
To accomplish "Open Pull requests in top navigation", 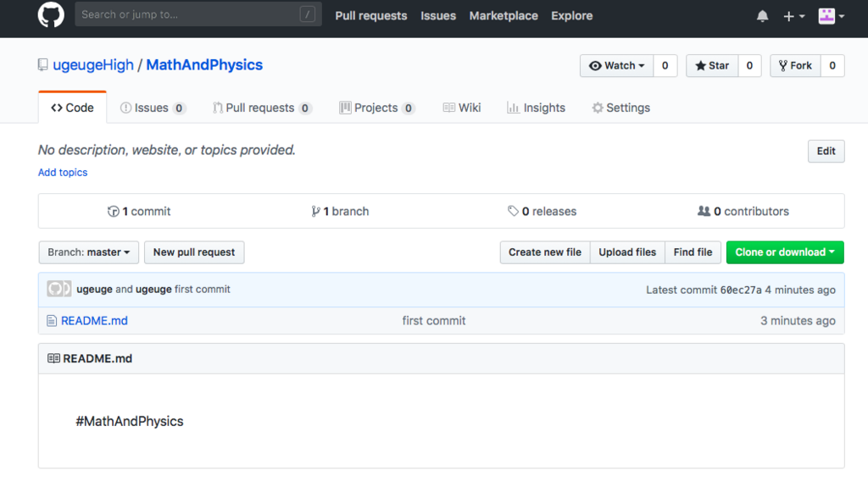I will tap(371, 16).
